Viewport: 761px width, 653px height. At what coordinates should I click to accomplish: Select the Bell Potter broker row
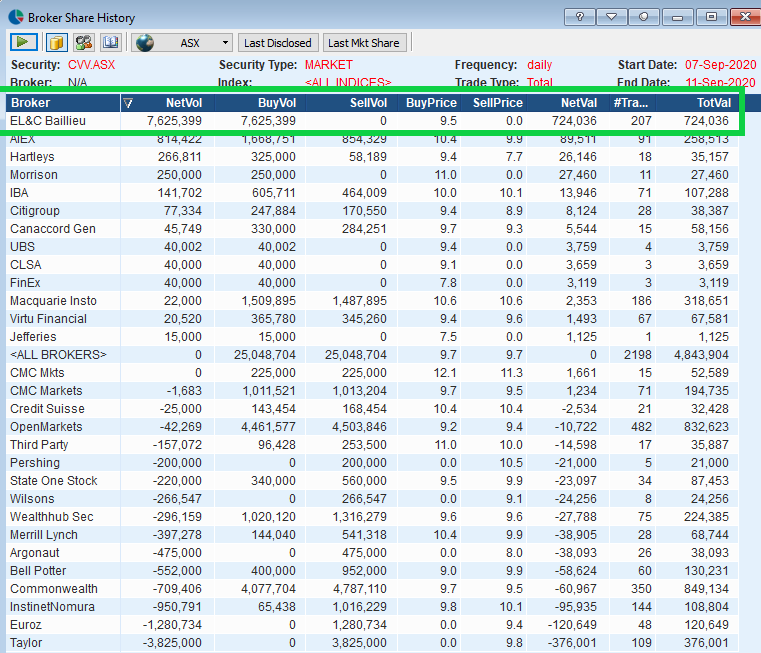pyautogui.click(x=372, y=570)
